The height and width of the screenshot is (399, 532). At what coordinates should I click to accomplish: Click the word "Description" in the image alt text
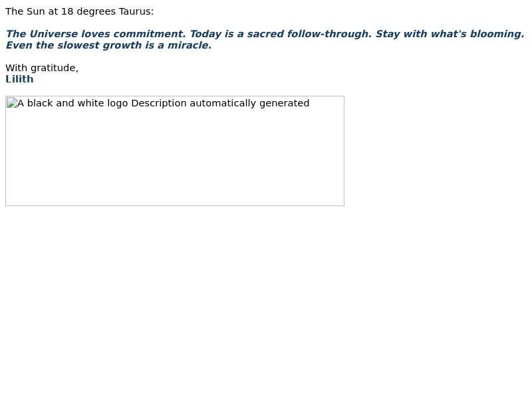coord(159,103)
